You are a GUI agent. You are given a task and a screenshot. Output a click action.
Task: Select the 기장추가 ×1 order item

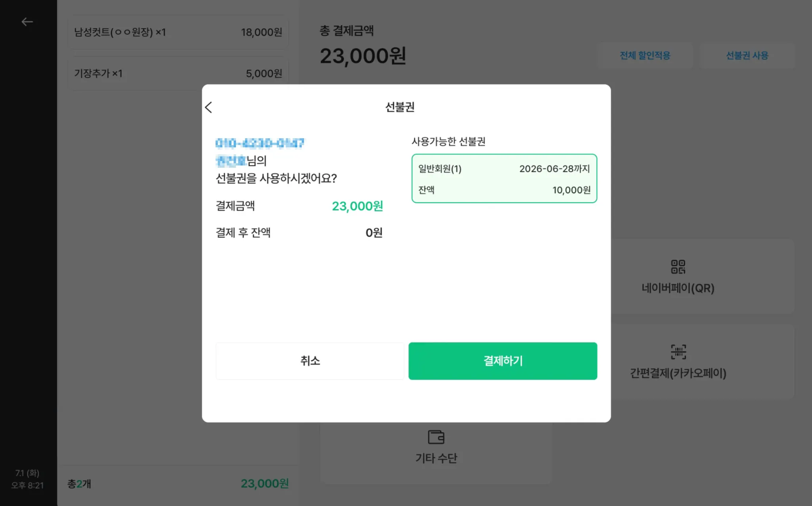tap(178, 73)
